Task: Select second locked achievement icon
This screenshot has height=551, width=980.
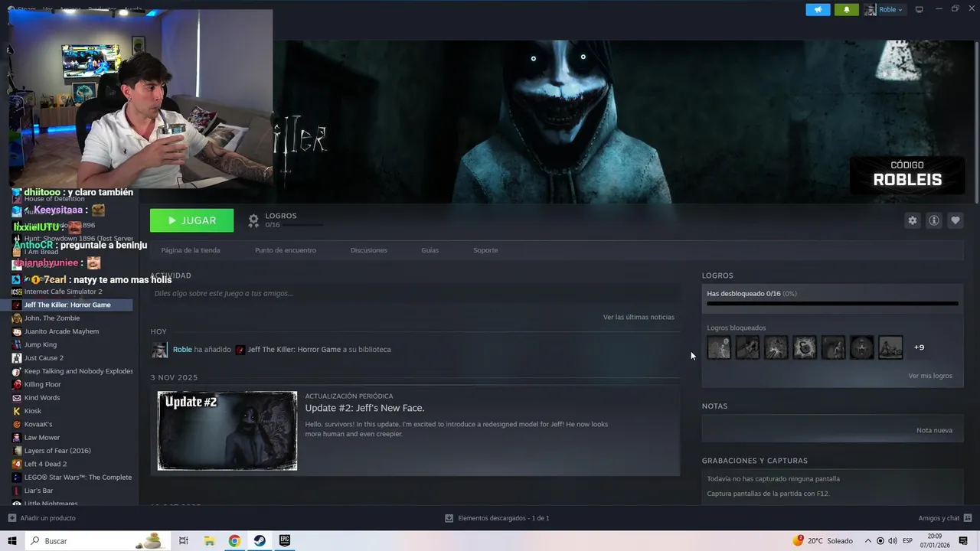Action: (747, 347)
